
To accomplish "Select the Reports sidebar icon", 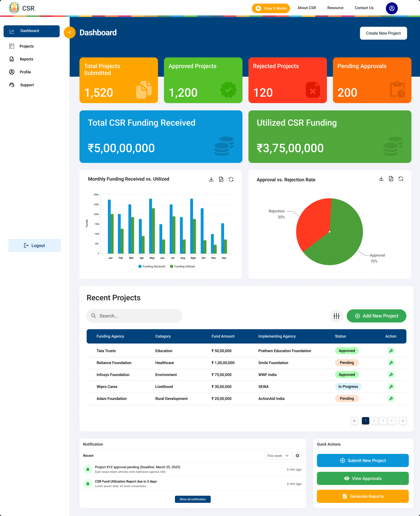I will click(x=12, y=59).
